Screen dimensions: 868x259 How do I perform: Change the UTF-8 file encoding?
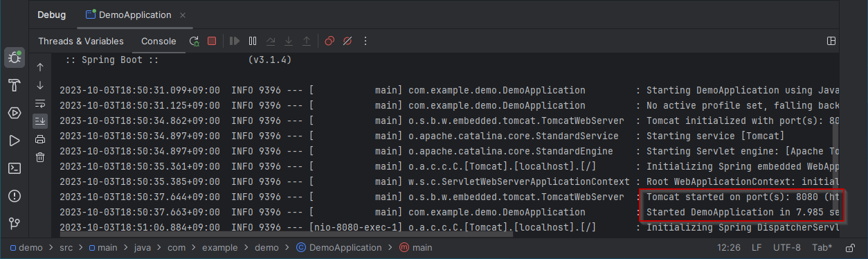coord(787,247)
